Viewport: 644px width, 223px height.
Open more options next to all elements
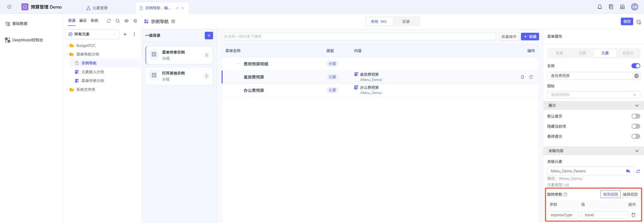tap(134, 34)
